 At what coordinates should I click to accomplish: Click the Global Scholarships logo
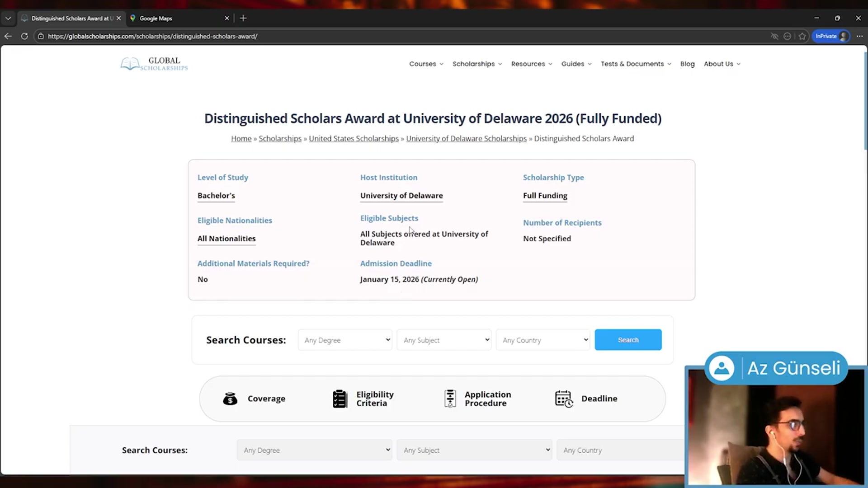coord(154,63)
